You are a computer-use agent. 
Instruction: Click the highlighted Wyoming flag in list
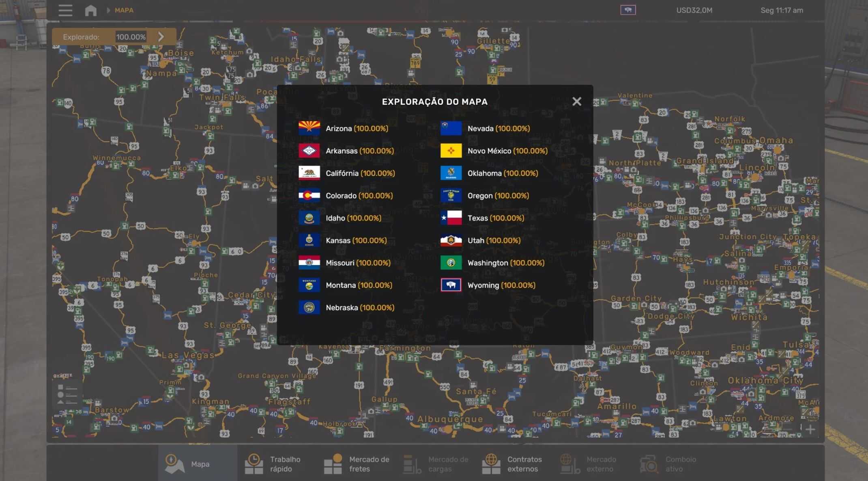pos(451,285)
